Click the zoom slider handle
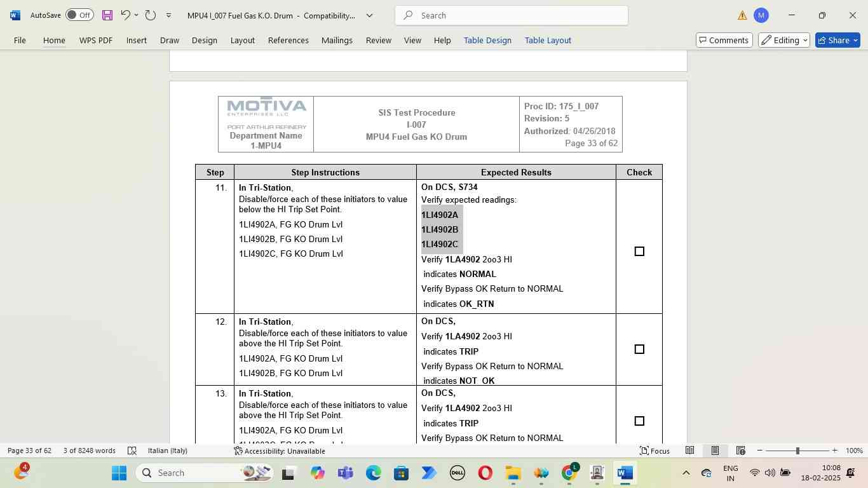 pos(797,451)
